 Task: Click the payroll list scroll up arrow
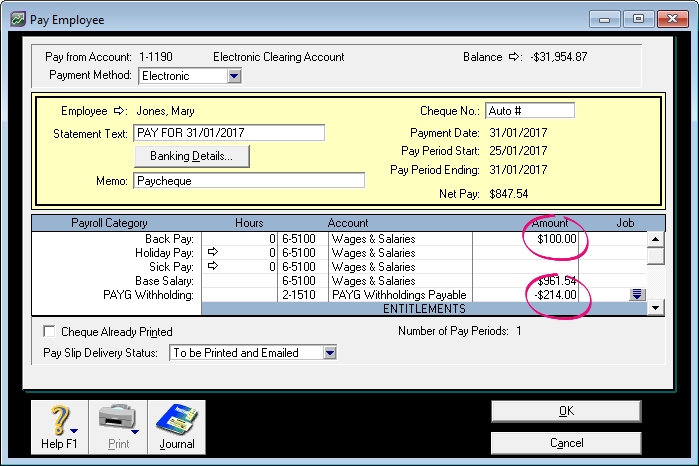pyautogui.click(x=656, y=239)
